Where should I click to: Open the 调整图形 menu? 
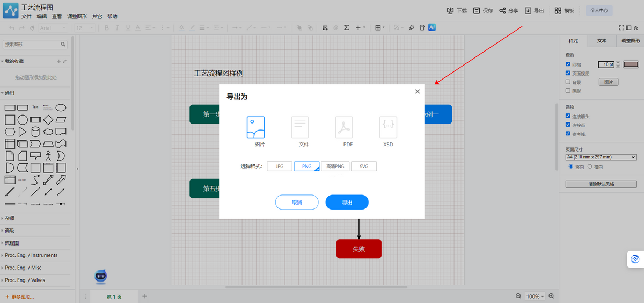tap(77, 16)
